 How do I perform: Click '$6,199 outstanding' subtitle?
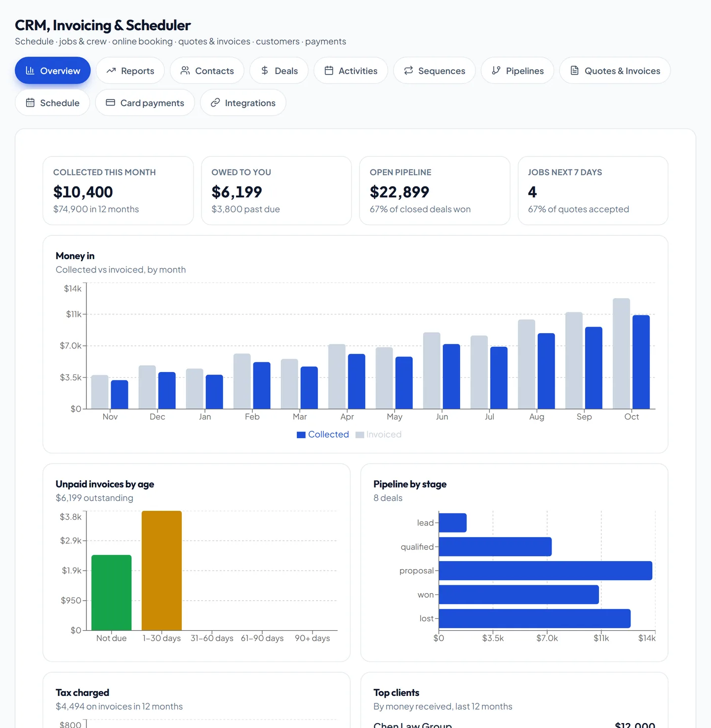[94, 498]
